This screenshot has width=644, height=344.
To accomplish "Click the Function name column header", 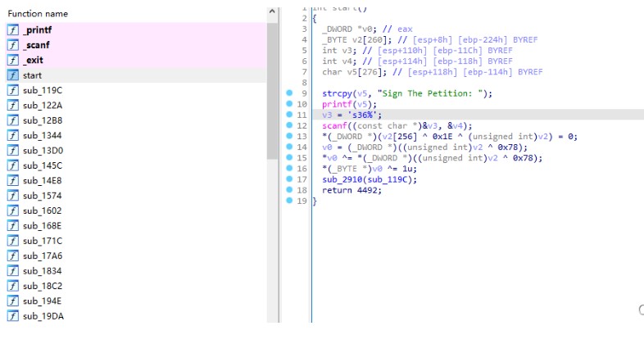I will point(38,14).
